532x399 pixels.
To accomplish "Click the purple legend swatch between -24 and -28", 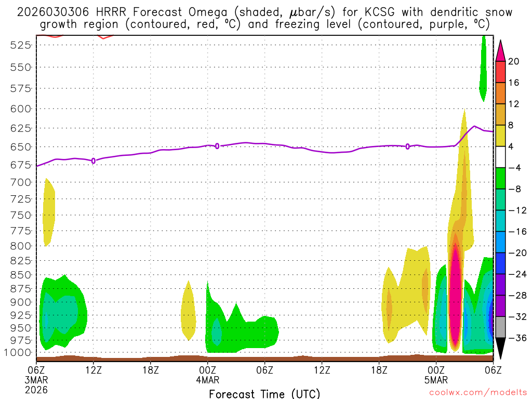I will (x=500, y=285).
